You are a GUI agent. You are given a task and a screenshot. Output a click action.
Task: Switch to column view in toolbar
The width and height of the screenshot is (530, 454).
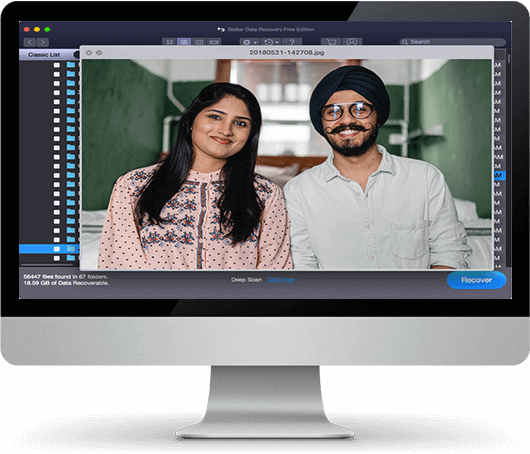point(199,42)
